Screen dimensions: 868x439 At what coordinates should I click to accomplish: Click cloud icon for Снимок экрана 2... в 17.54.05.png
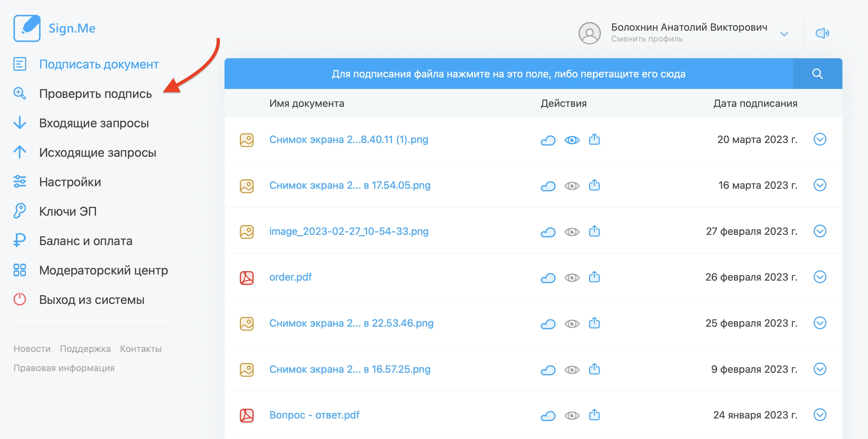[548, 186]
